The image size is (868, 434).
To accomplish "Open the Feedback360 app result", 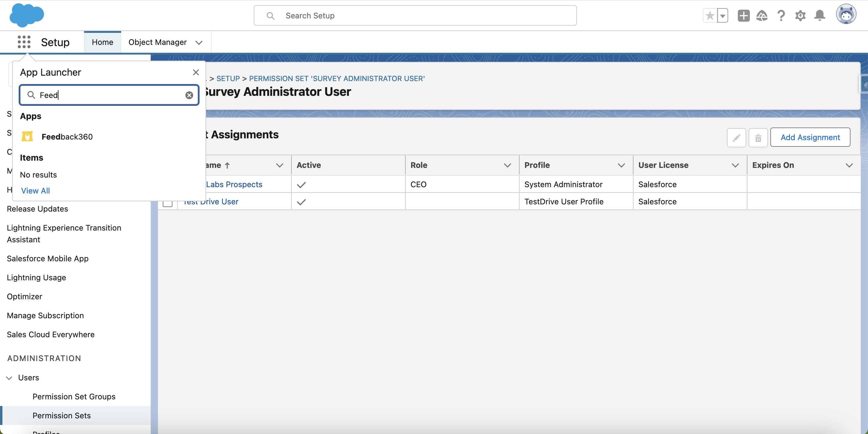I will pos(67,137).
